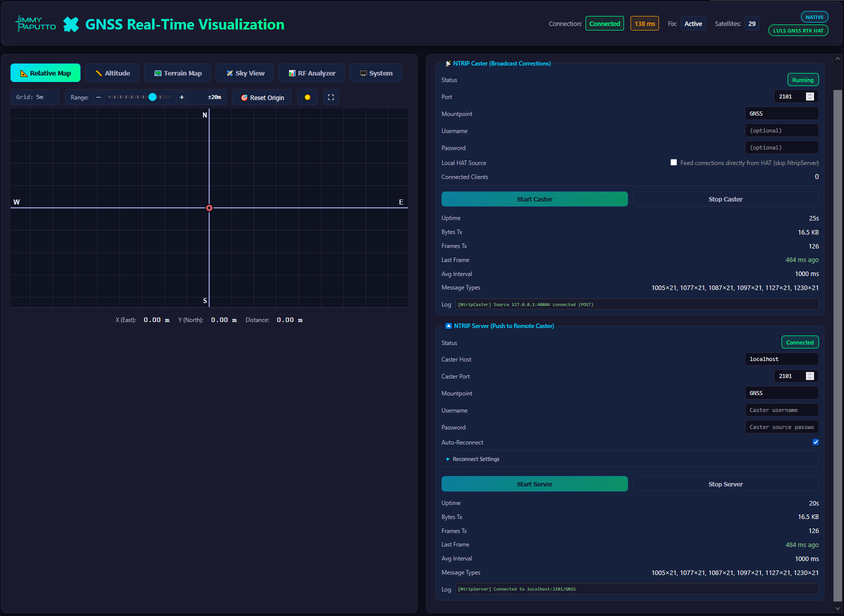844x616 pixels.
Task: Click the Caster source password field
Action: pos(782,427)
